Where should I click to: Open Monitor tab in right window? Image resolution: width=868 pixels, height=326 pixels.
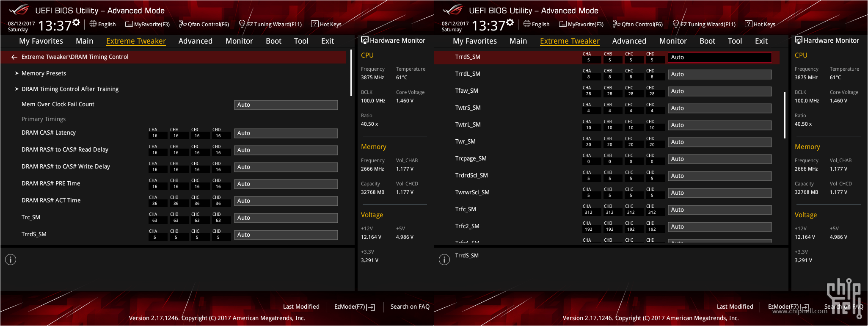(x=673, y=41)
